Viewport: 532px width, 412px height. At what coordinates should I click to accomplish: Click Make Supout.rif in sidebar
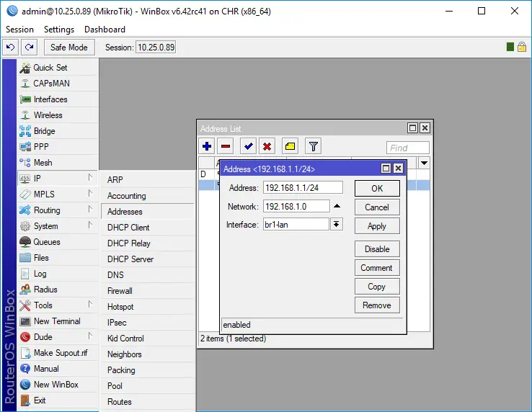(58, 353)
